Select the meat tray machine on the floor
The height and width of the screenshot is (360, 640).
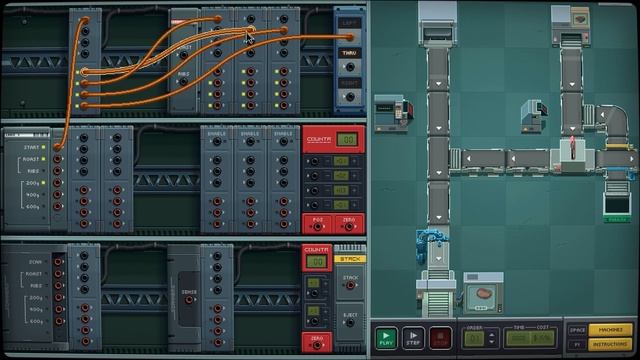(x=483, y=293)
